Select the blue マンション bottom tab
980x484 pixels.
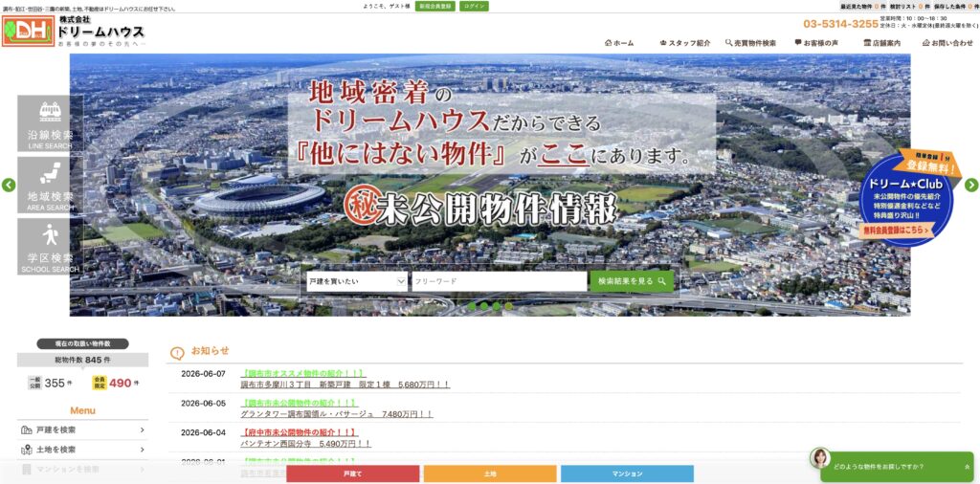point(627,474)
